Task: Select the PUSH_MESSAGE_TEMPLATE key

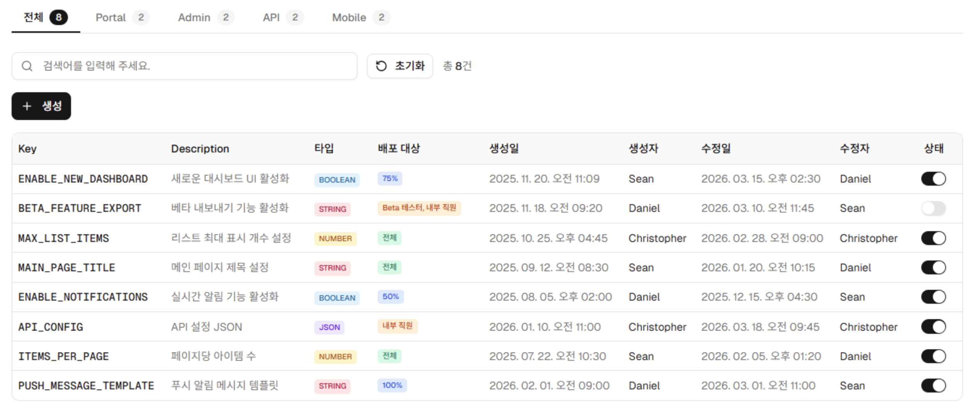Action: coord(86,386)
